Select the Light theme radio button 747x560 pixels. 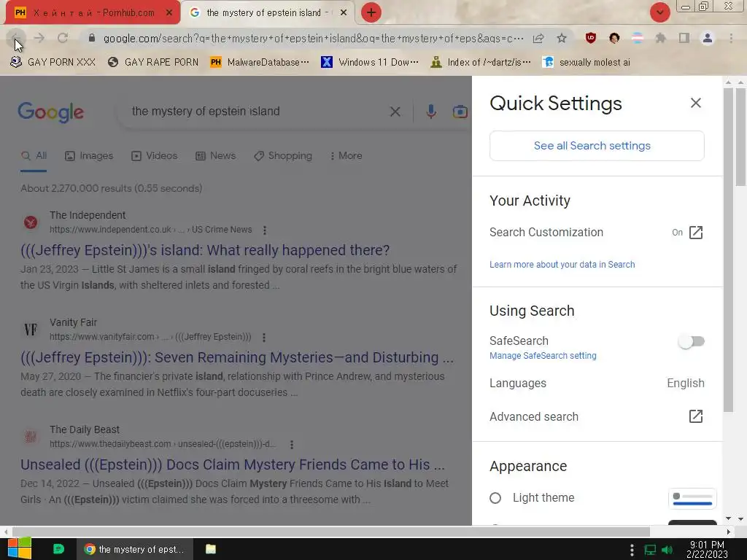(495, 498)
